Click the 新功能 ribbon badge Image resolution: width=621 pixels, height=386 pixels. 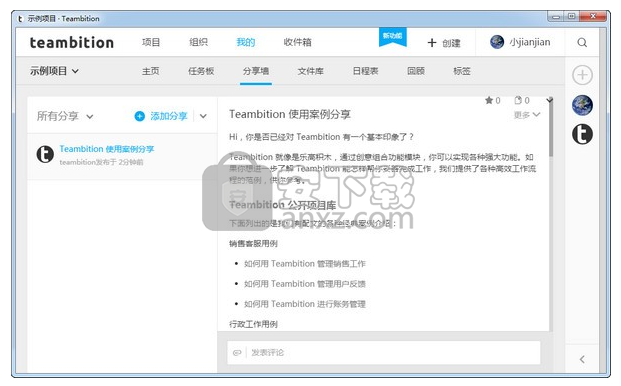[392, 37]
